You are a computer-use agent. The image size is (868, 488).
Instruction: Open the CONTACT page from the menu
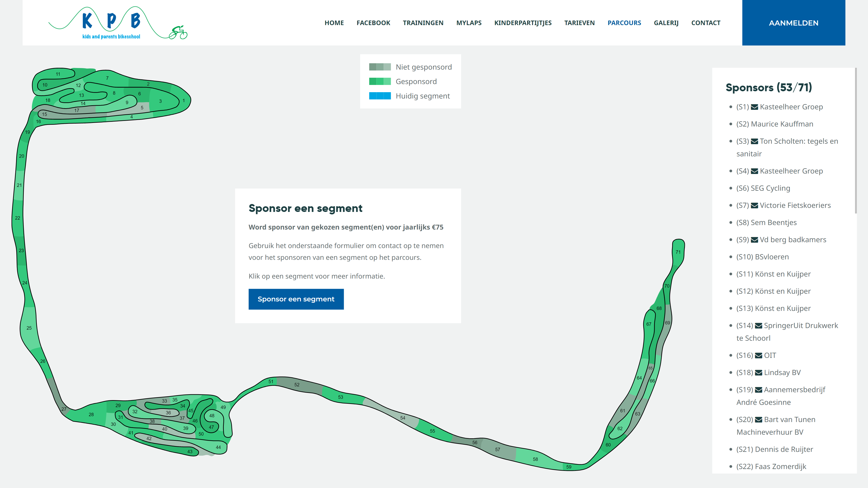click(x=706, y=23)
